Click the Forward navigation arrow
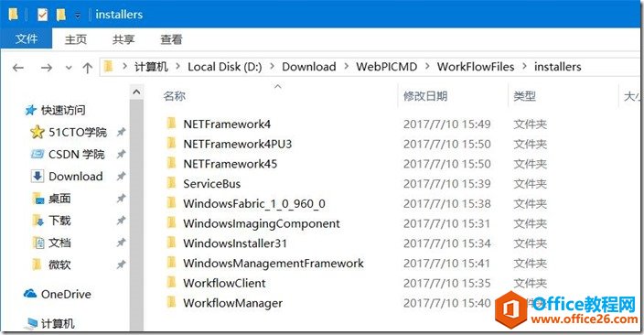Screen dimensions: 644x335 click(47, 68)
